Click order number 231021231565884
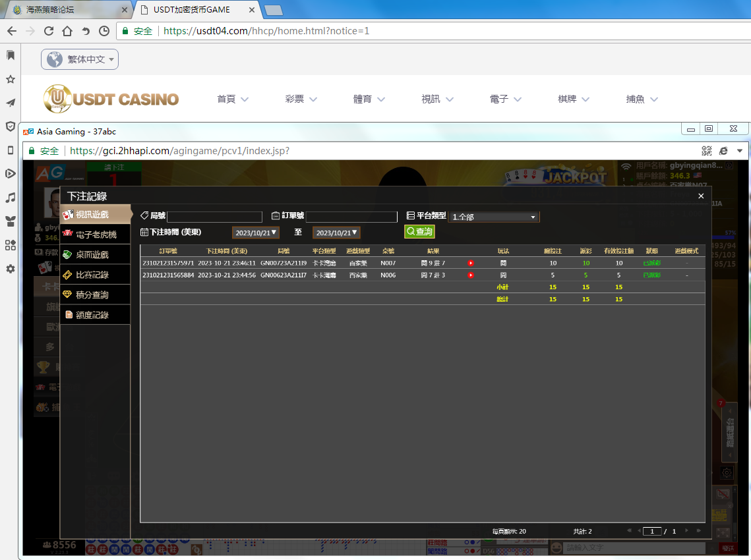 click(x=168, y=275)
